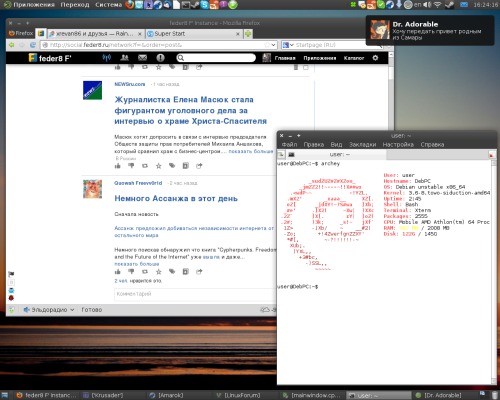Delete the topmost post with the trash icon
This screenshot has width=500, height=400.
[x=296, y=68]
